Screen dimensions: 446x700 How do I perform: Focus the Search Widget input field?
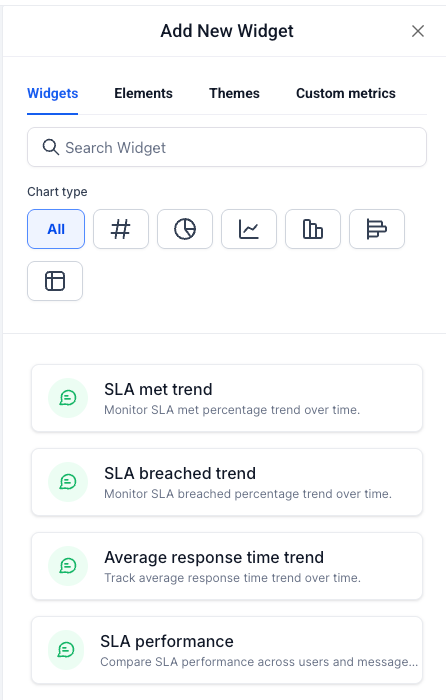(227, 147)
